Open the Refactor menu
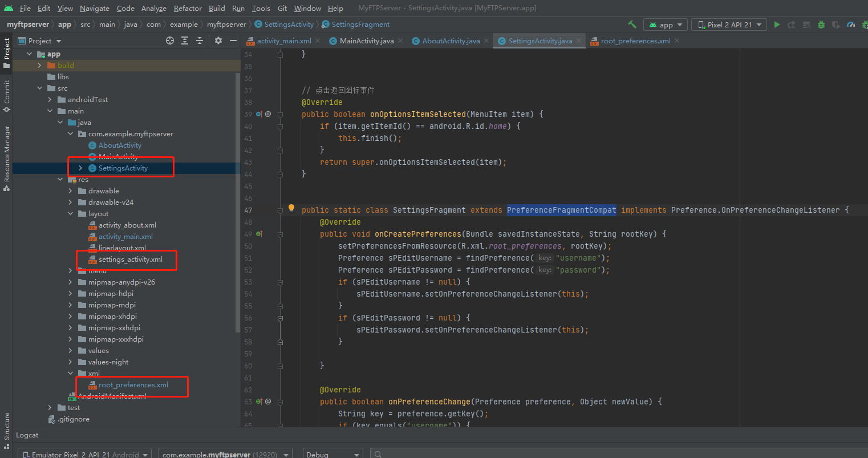The image size is (868, 458). pyautogui.click(x=188, y=8)
